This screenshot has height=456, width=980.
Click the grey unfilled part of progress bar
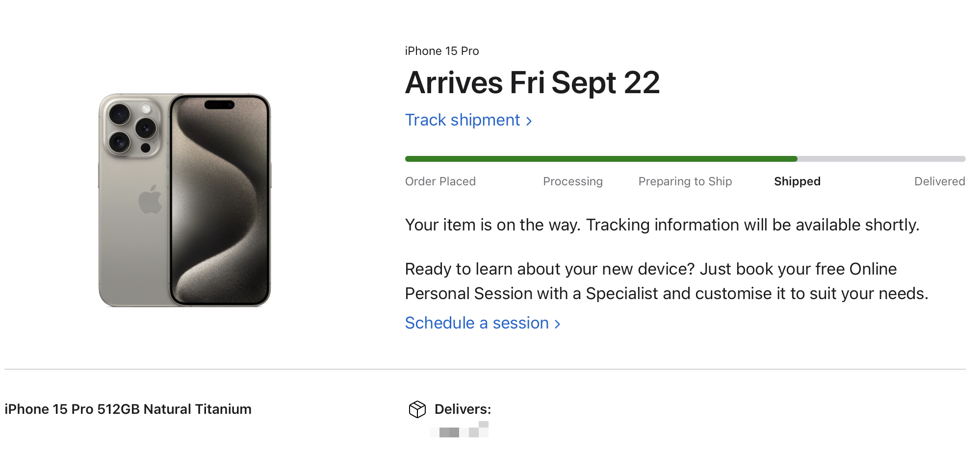click(881, 159)
